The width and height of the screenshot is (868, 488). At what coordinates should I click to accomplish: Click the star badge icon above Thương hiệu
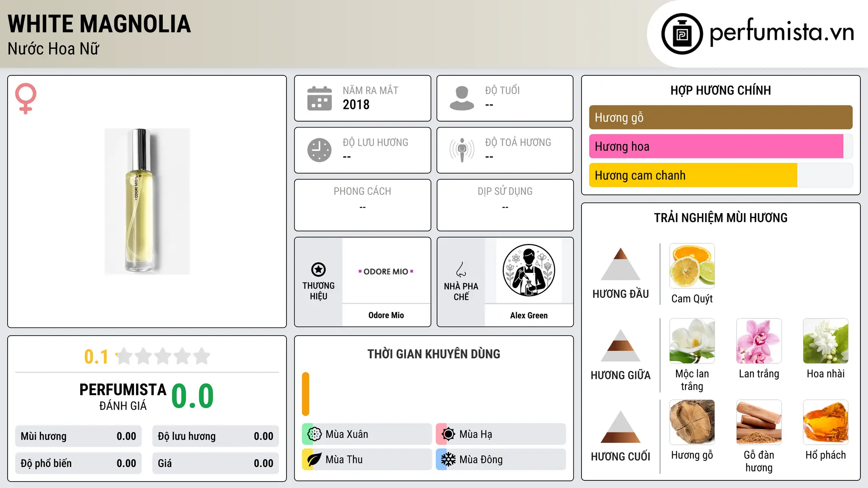(318, 269)
